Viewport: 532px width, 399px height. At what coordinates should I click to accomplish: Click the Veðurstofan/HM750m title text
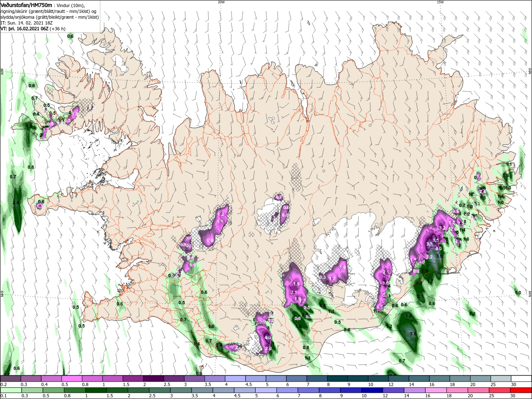tap(27, 5)
